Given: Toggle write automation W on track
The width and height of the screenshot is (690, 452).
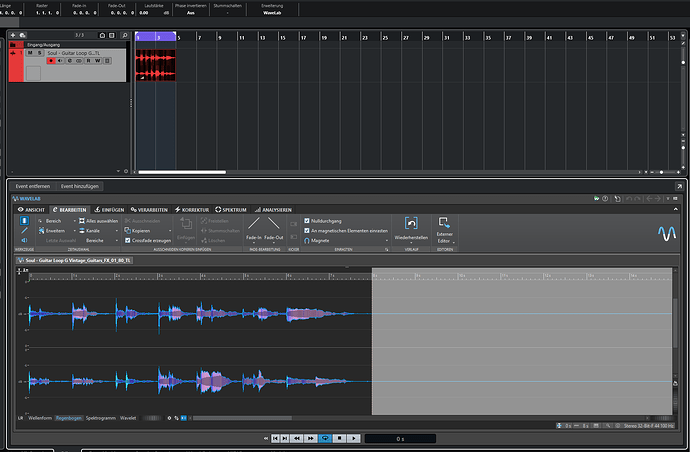Looking at the screenshot, I should (x=98, y=61).
